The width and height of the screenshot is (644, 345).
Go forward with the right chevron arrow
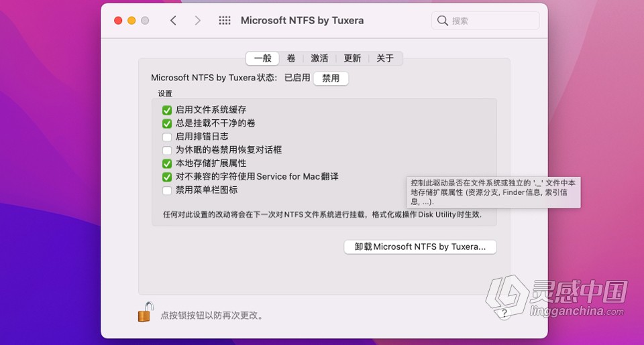click(x=197, y=21)
